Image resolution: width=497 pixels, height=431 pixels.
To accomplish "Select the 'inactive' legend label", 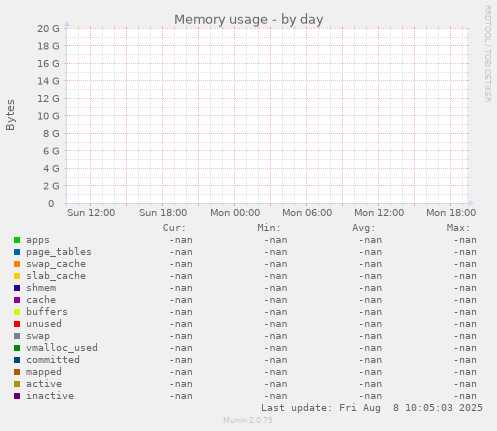I will pos(50,396).
